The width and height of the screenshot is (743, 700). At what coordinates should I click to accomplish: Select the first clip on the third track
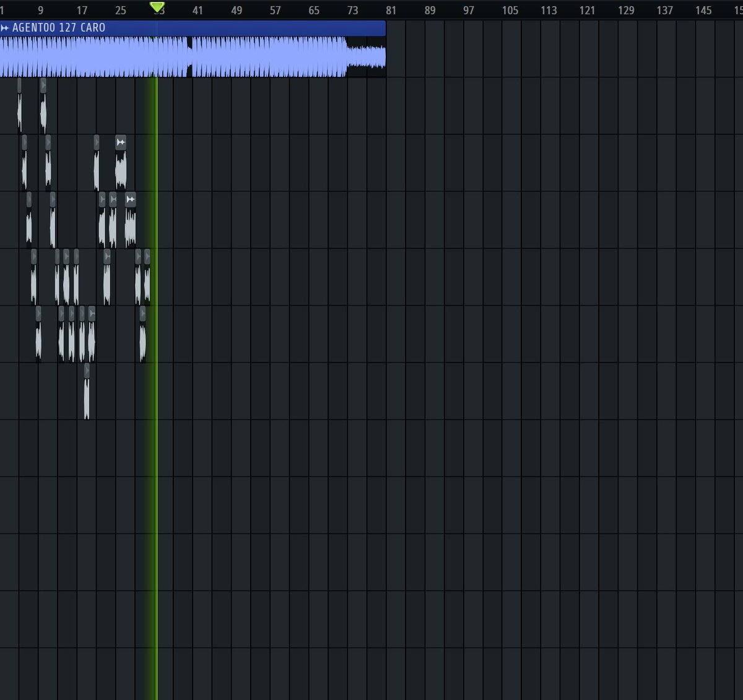pyautogui.click(x=24, y=163)
